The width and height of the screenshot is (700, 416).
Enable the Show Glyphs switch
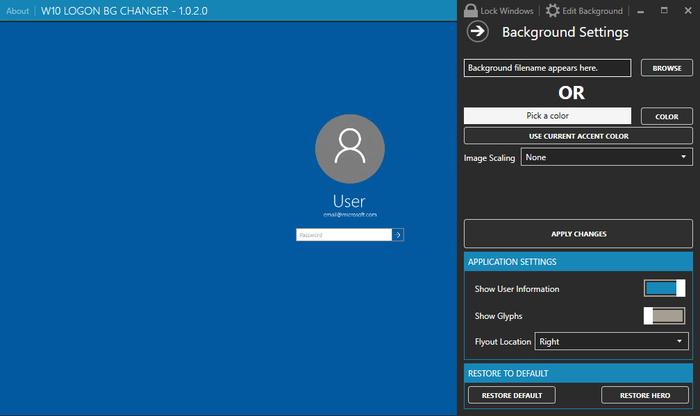664,316
